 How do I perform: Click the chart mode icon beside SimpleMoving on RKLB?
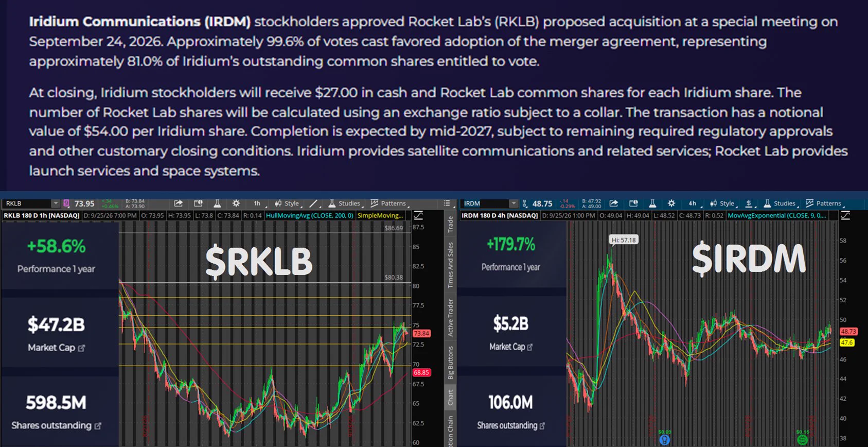(x=418, y=215)
